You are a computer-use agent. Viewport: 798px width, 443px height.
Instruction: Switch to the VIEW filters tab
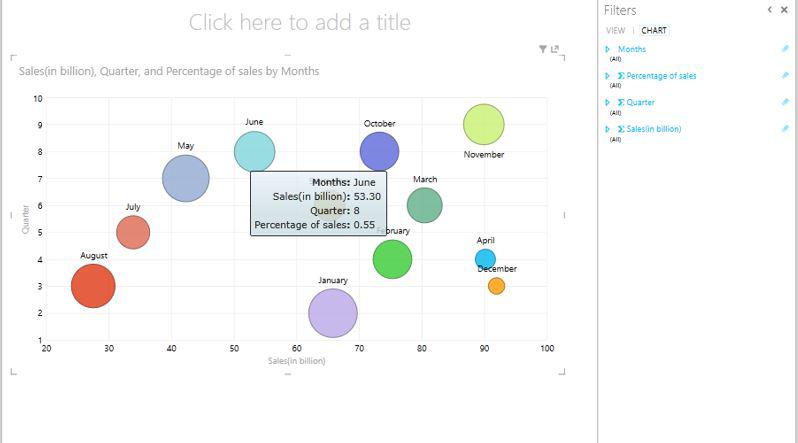[615, 31]
